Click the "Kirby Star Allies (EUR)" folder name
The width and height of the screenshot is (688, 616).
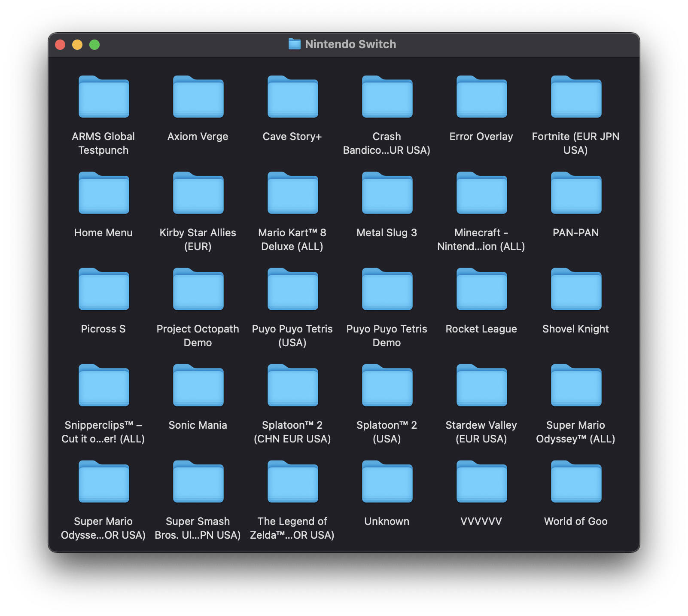(x=198, y=240)
